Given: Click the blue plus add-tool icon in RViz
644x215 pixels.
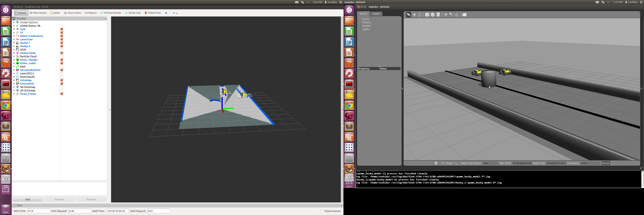Looking at the screenshot, I should pos(166,13).
